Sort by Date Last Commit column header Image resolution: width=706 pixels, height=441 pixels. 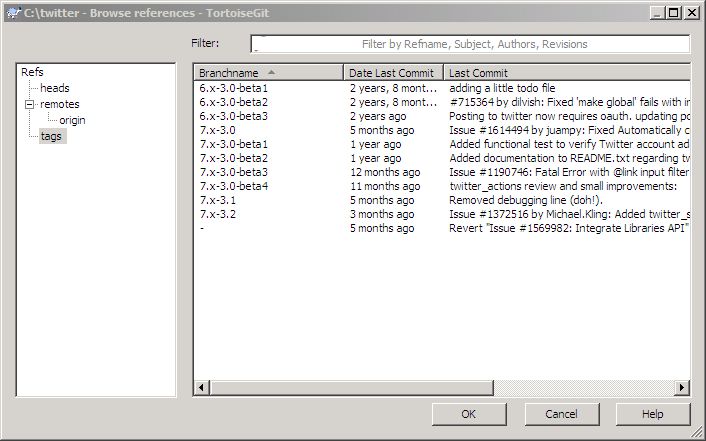coord(394,73)
